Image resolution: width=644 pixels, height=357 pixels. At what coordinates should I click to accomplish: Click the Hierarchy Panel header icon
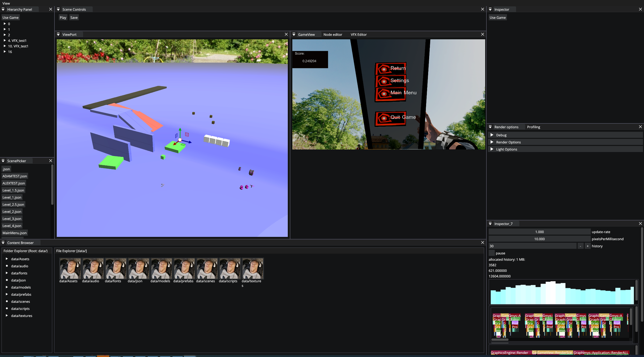[x=3, y=9]
